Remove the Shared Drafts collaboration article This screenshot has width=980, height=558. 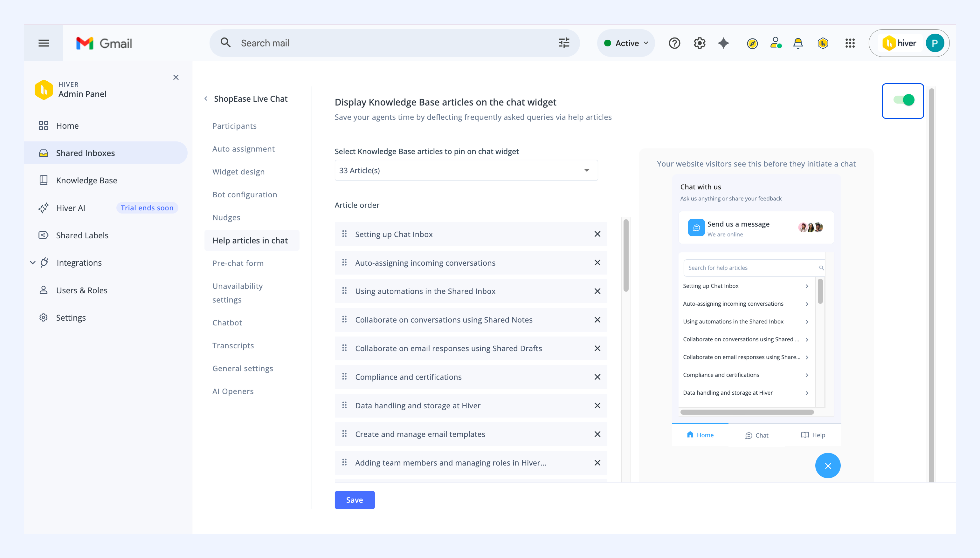pos(597,348)
